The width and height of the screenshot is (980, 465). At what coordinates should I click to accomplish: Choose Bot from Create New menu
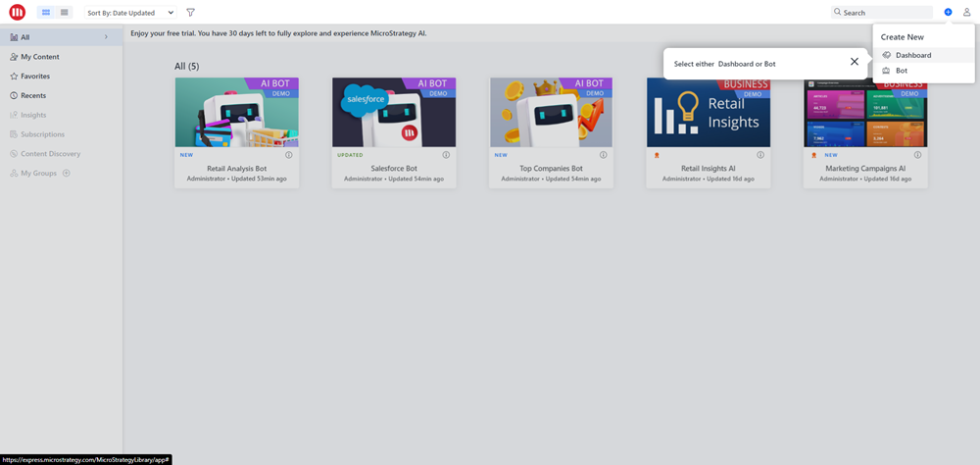pos(901,71)
